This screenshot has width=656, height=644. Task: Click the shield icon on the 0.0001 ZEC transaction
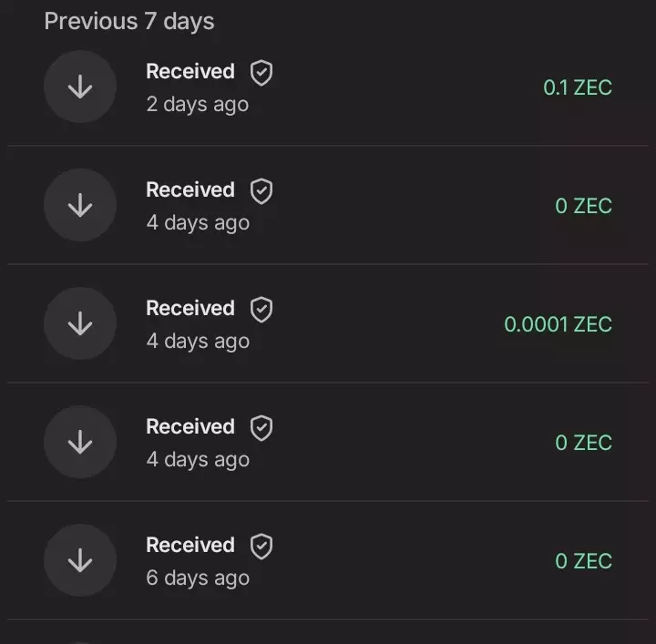261,310
